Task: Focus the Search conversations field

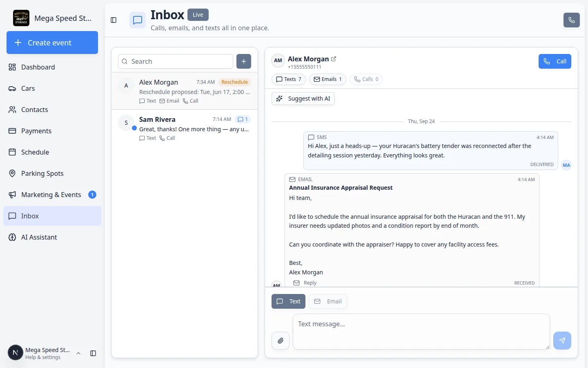Action: click(176, 61)
